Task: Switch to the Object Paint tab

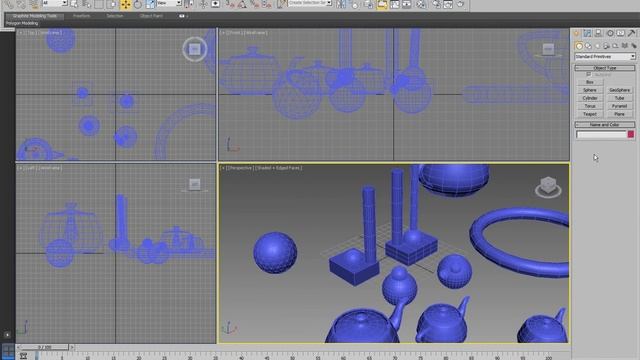Action: (x=151, y=16)
